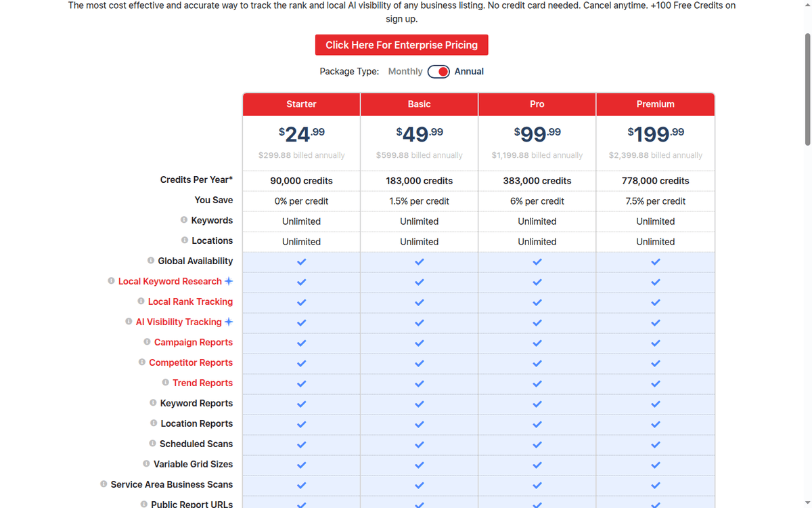Click the Variable Grid Sizes row label
Image resolution: width=812 pixels, height=508 pixels.
click(193, 464)
